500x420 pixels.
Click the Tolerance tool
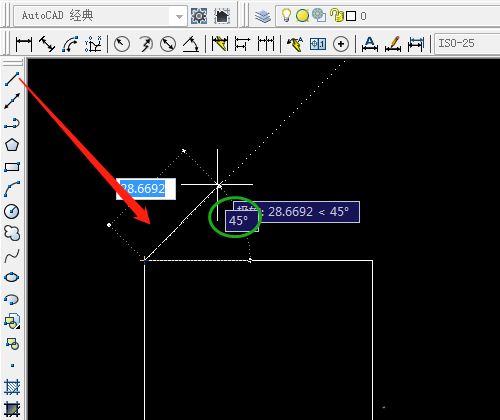(x=318, y=44)
